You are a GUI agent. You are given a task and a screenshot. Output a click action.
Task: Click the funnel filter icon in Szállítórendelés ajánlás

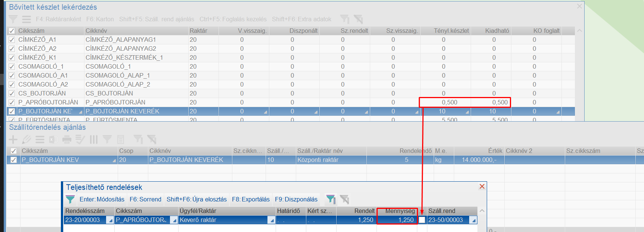[x=107, y=139]
